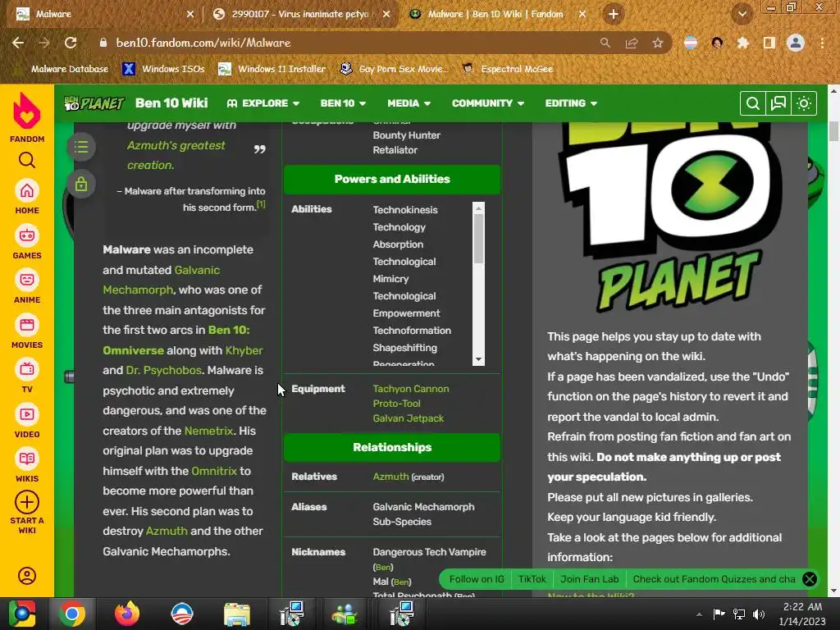Click the Follow on IG banner link

point(477,579)
